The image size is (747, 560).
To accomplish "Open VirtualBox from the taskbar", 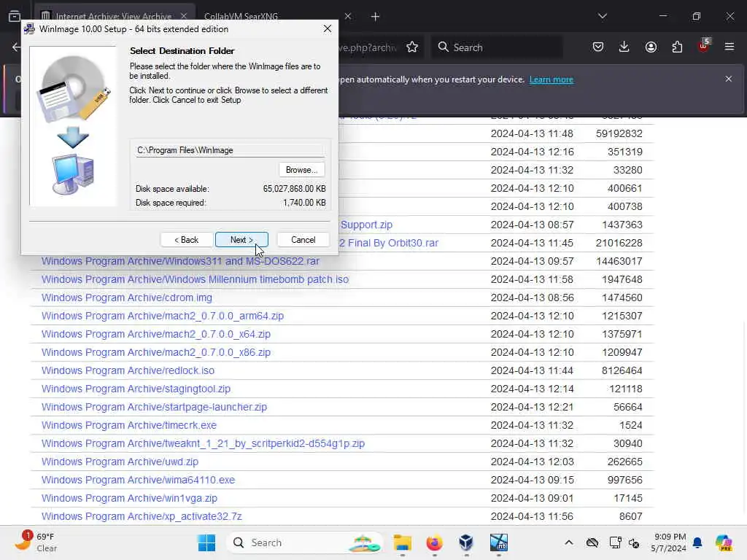I will coord(466,542).
